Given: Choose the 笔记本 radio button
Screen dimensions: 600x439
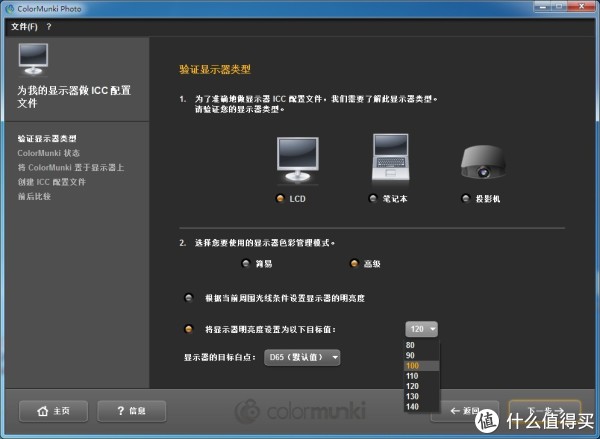Looking at the screenshot, I should point(372,198).
